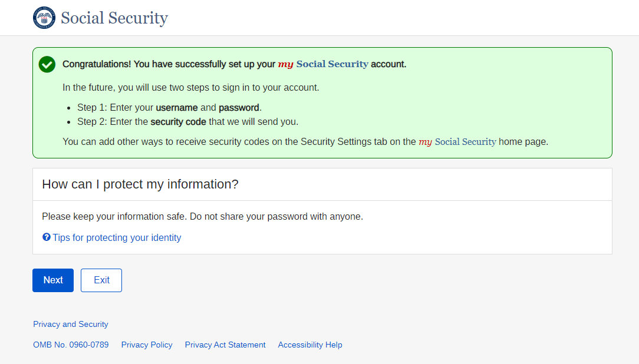Click the "Social Security" header title text
Viewport: 639px width, 364px height.
coord(114,18)
